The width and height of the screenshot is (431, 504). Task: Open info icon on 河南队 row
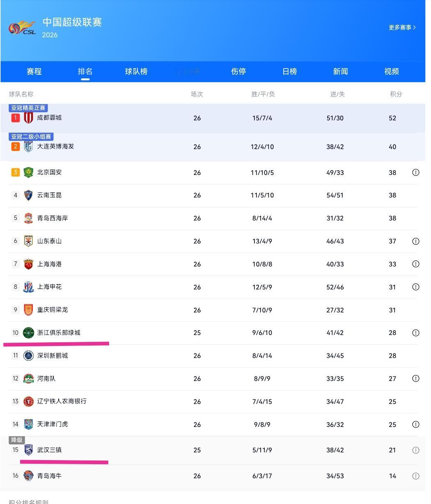tap(416, 378)
